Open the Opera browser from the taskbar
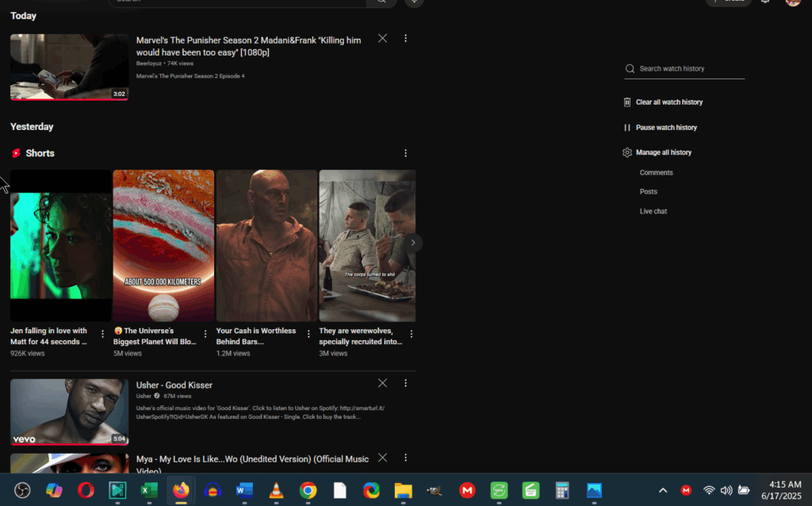The height and width of the screenshot is (506, 812). pyautogui.click(x=86, y=490)
